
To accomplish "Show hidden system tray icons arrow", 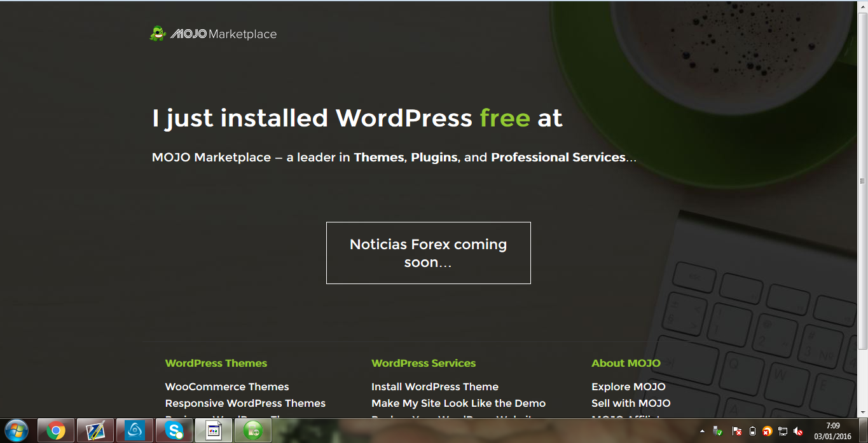I will [702, 431].
